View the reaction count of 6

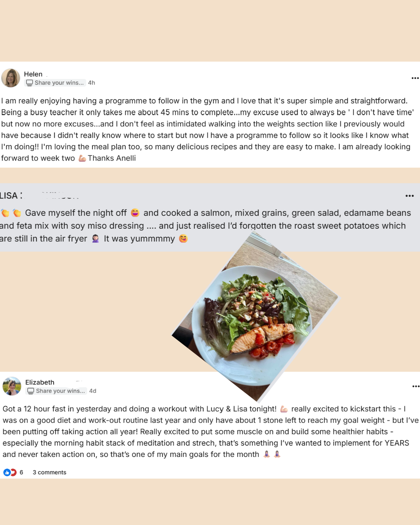click(x=21, y=472)
